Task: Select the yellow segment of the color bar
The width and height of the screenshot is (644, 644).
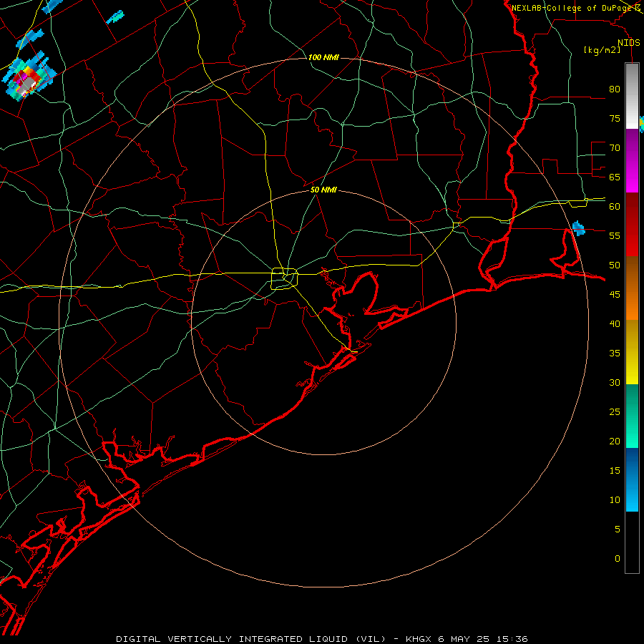Action: [632, 352]
